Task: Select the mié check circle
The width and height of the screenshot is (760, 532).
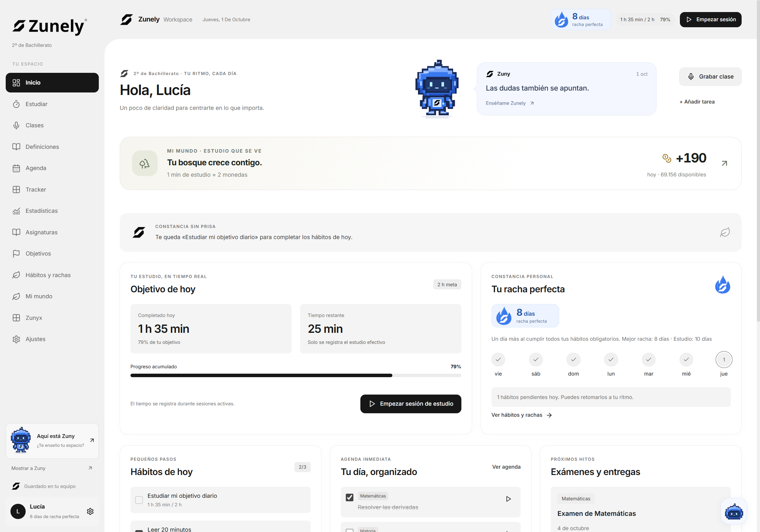Action: pyautogui.click(x=686, y=360)
